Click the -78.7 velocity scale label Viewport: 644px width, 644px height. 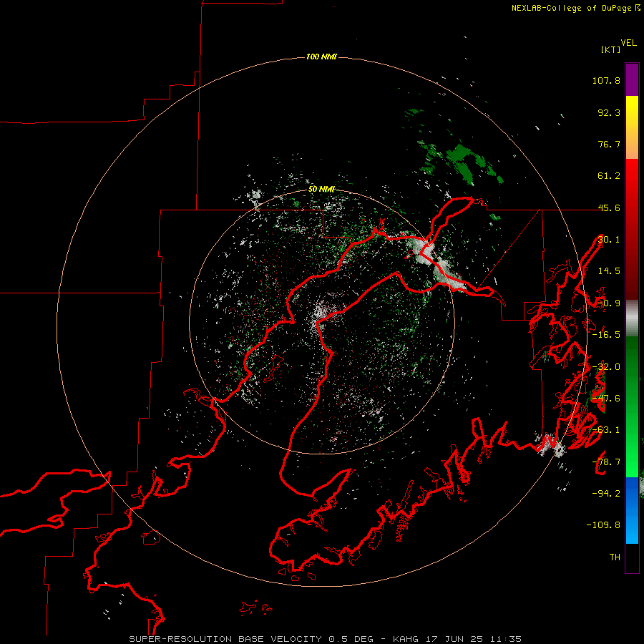click(x=606, y=462)
